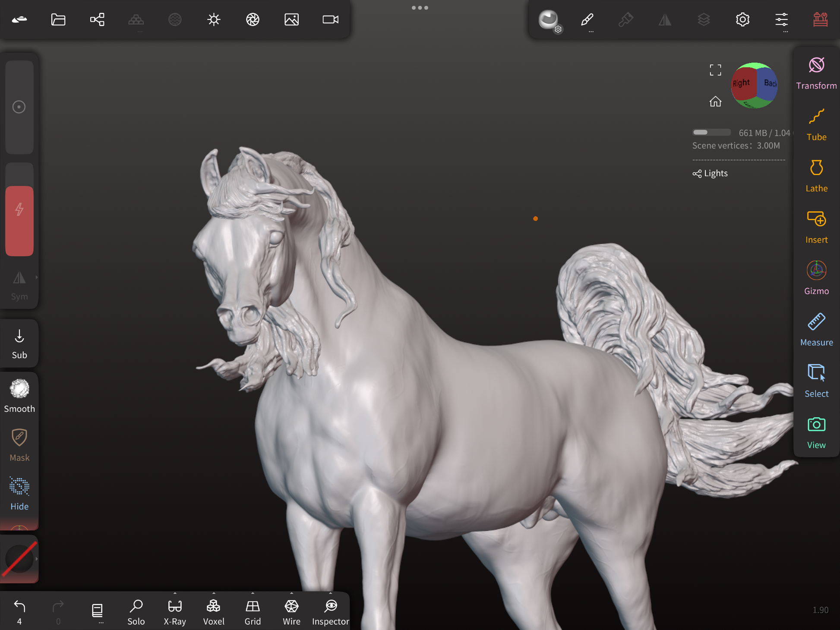Expand the Lights section

(x=711, y=173)
